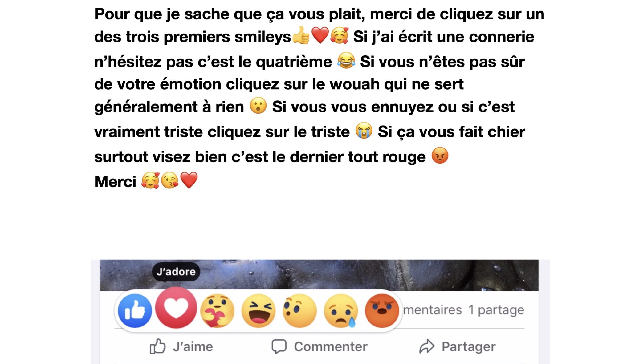Click the surprised emoji after 'à rien'

click(x=258, y=106)
